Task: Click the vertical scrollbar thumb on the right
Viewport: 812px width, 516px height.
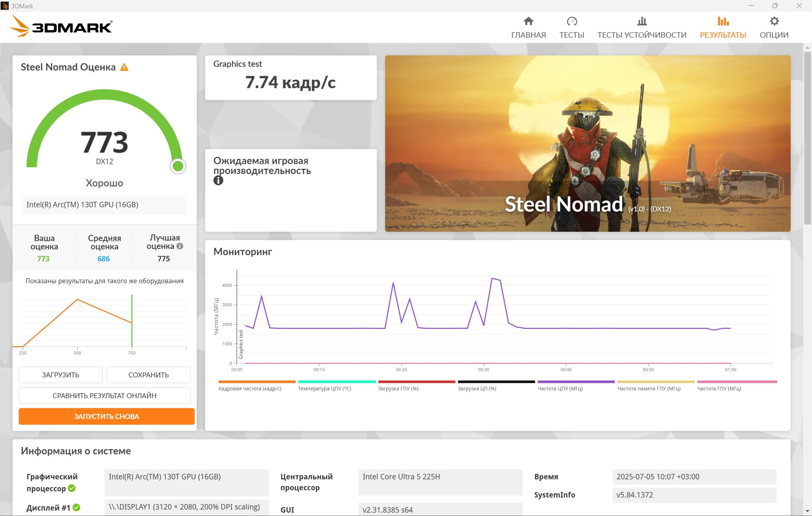Action: coord(807,138)
